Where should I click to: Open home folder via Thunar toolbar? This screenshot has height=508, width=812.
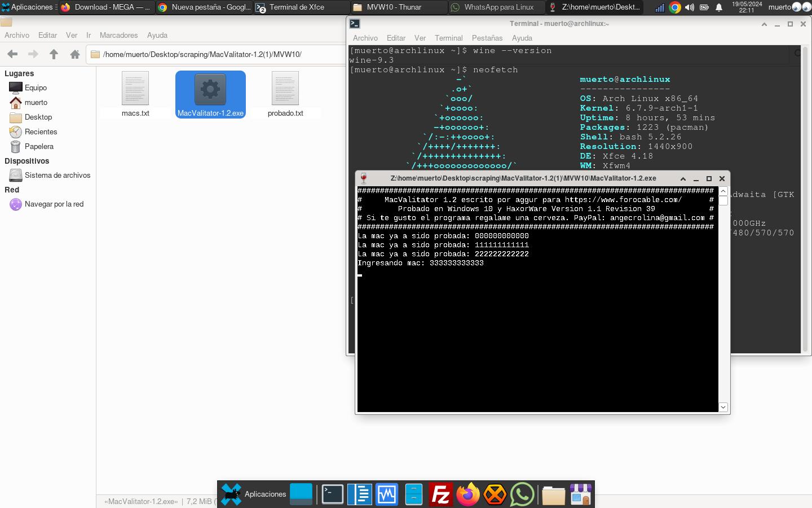click(75, 54)
